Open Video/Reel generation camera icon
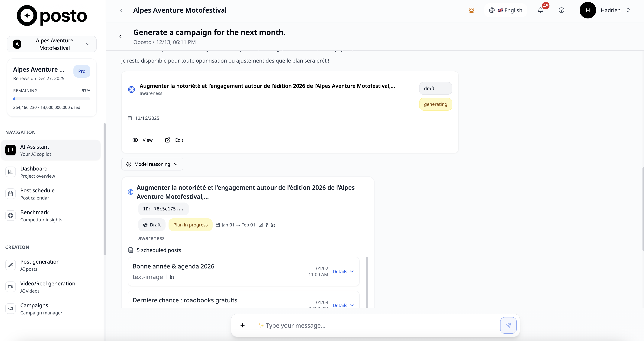Screen dimensions: 644x341 10,287
